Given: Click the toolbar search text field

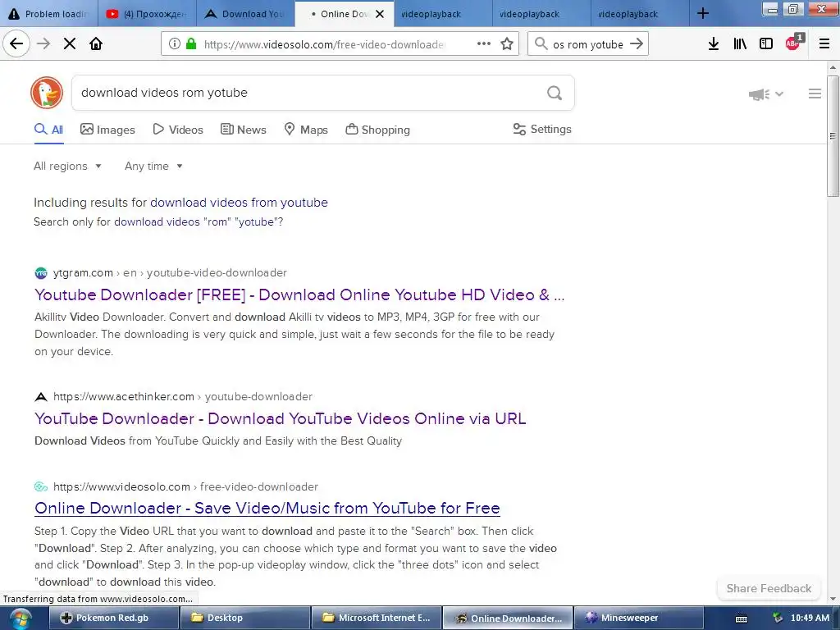Looking at the screenshot, I should pyautogui.click(x=587, y=44).
